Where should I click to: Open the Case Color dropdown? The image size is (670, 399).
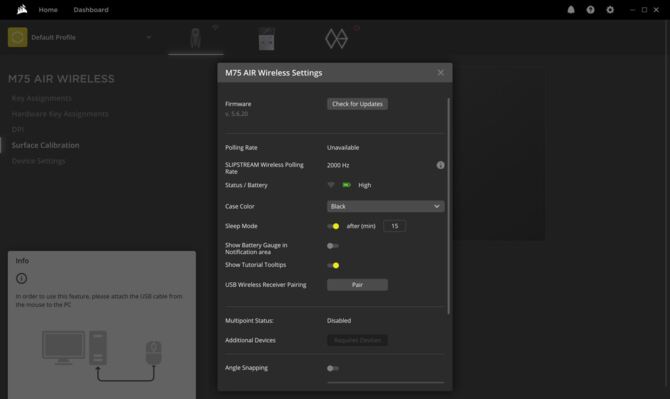[x=385, y=206]
